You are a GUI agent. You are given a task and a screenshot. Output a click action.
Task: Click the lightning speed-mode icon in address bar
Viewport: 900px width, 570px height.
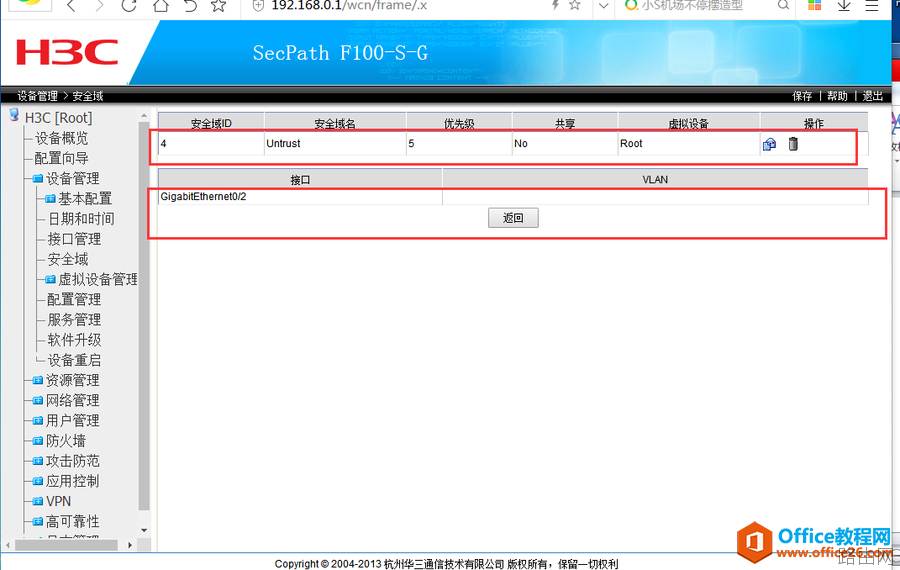click(x=555, y=5)
